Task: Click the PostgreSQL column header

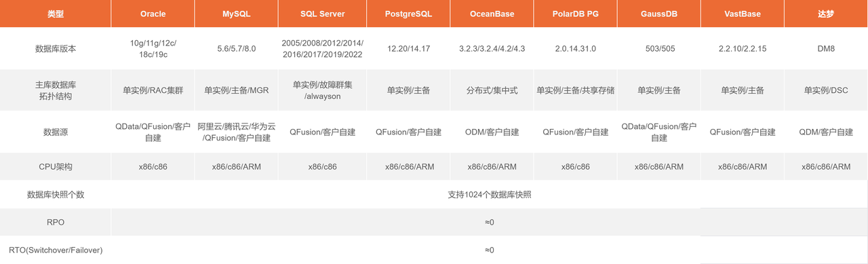Action: [x=408, y=14]
